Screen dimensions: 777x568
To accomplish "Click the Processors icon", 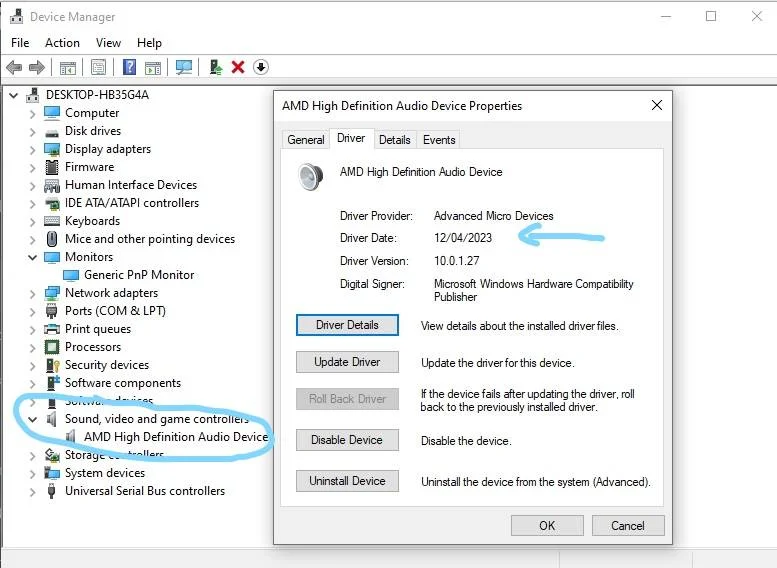I will (52, 347).
